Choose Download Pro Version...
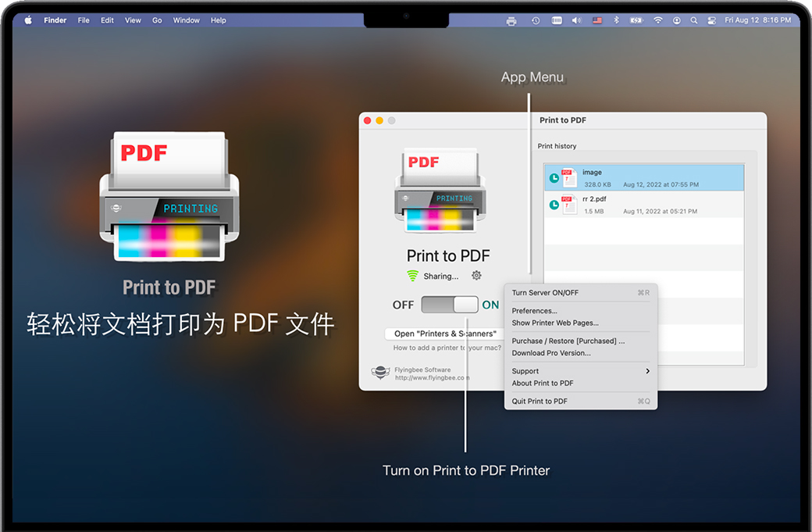Screen dimensions: 812x532 pos(581,353)
